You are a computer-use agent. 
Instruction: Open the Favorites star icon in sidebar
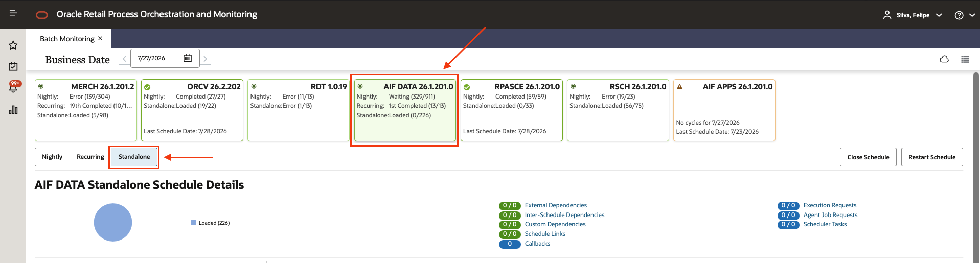[x=13, y=45]
